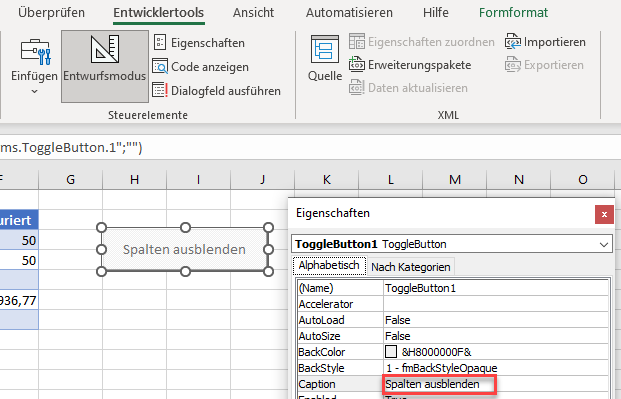Click the (Name) value ToggleButton1
The height and width of the screenshot is (399, 621).
click(x=496, y=288)
